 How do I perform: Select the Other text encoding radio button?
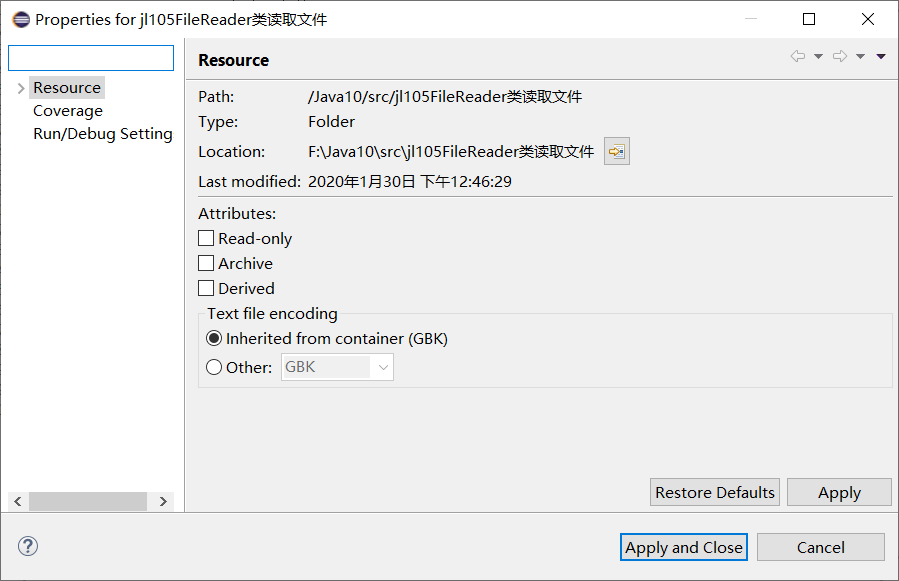coord(213,367)
